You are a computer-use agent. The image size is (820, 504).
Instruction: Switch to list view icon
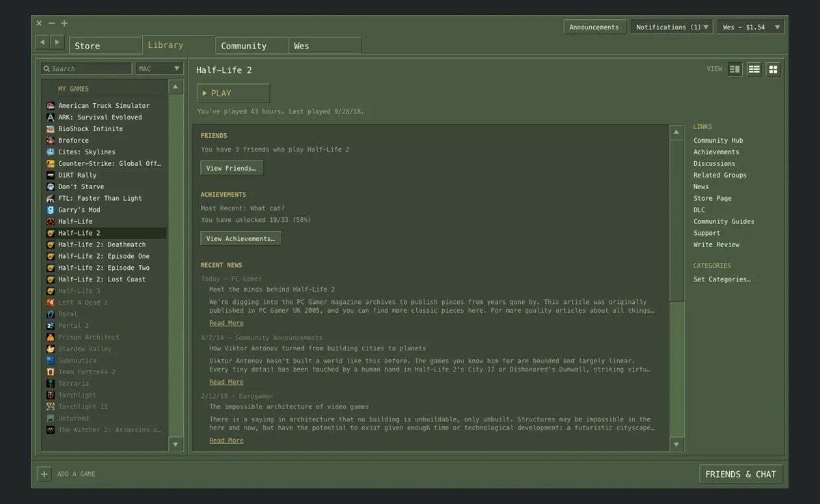pyautogui.click(x=754, y=69)
